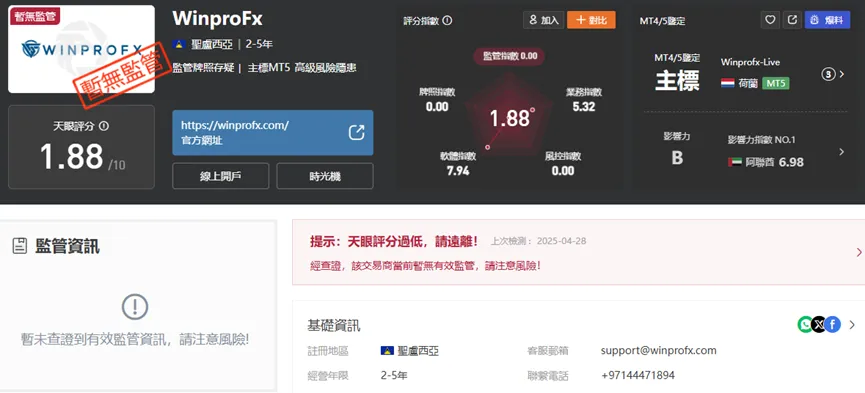Click the green MT5 tag
Viewport: 865px width, 393px height.
tap(776, 83)
